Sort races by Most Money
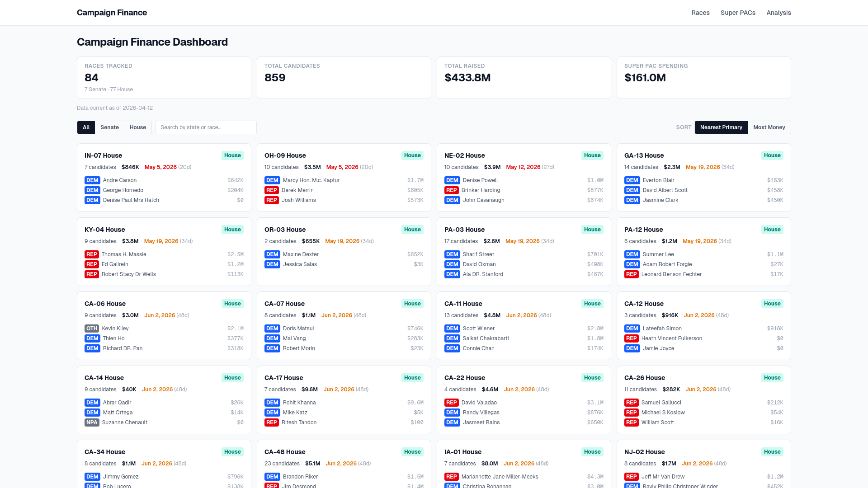Viewport: 868px width, 488px height. 769,127
